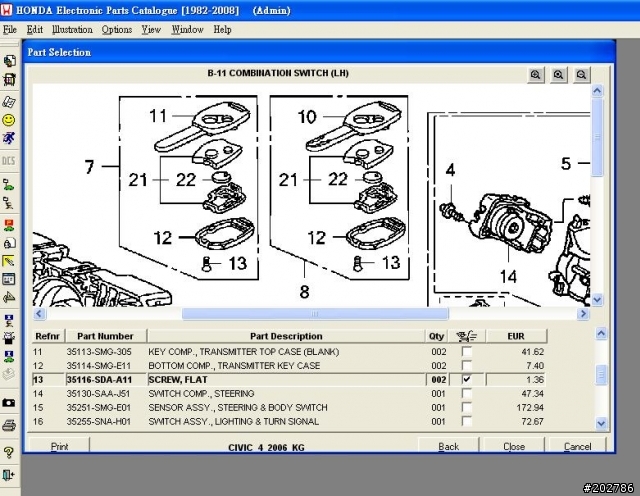640x496 pixels.
Task: Click the Print button
Action: coord(60,446)
